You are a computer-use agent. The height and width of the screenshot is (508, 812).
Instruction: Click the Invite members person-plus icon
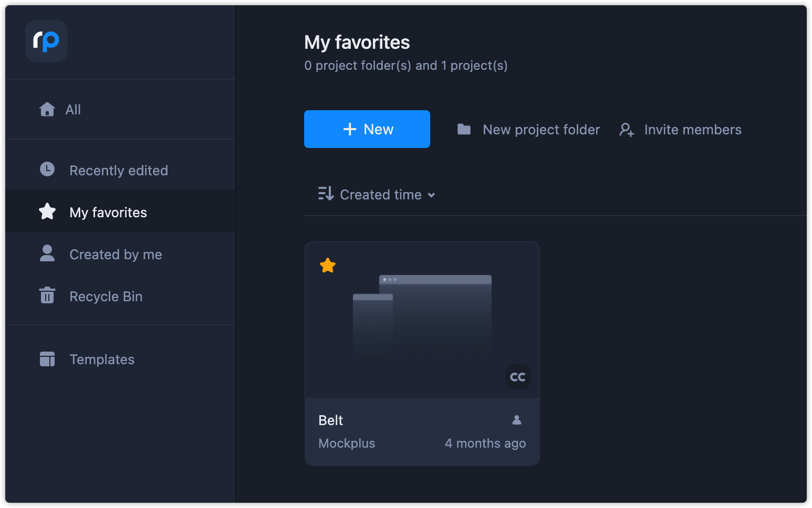[x=627, y=130]
